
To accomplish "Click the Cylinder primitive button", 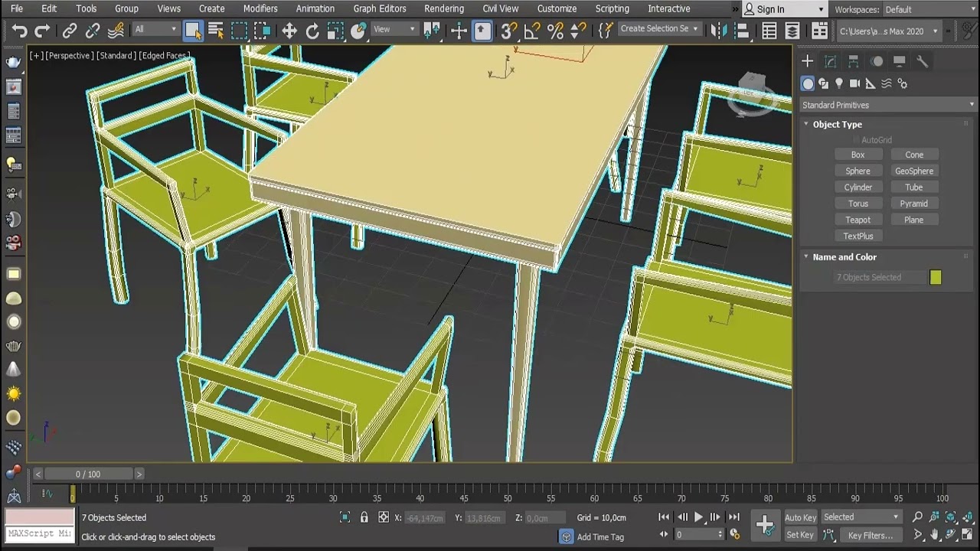I will point(857,187).
